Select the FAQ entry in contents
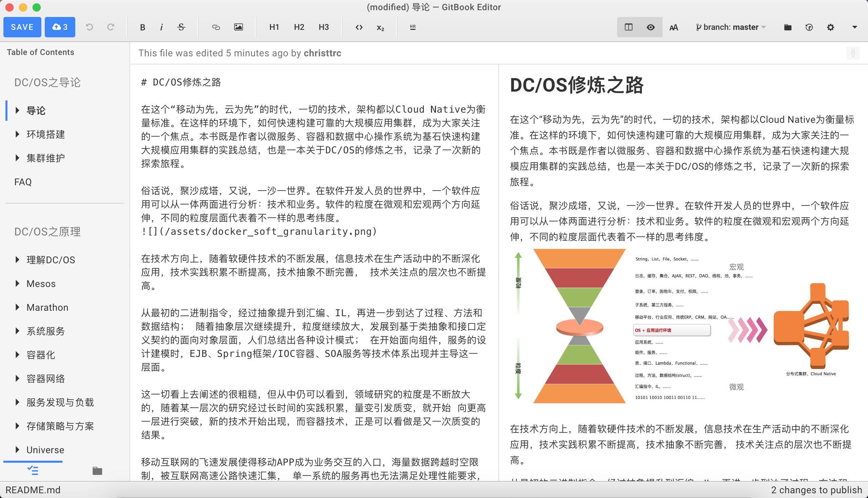 (23, 182)
